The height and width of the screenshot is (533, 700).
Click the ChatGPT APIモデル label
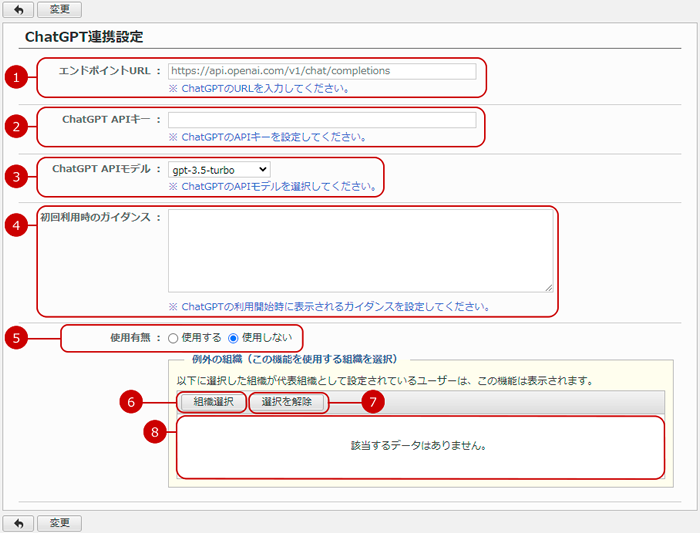tap(101, 169)
